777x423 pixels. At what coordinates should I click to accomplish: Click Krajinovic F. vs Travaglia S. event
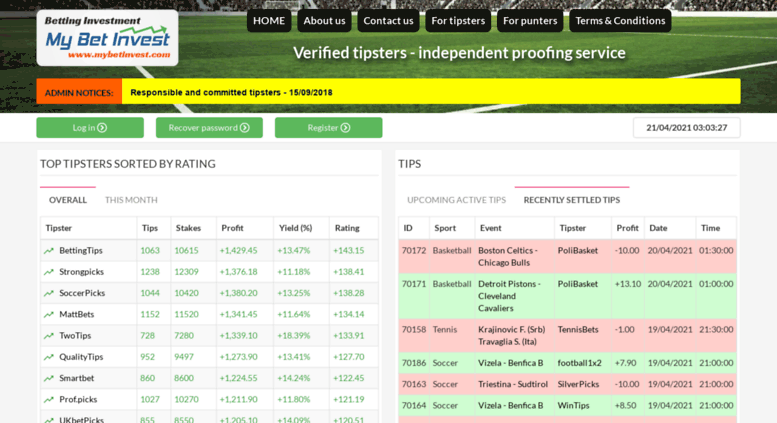tap(511, 336)
